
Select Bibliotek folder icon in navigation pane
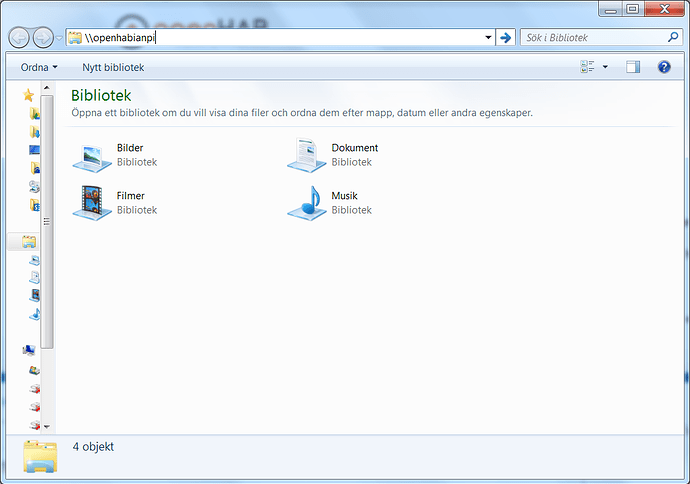29,242
